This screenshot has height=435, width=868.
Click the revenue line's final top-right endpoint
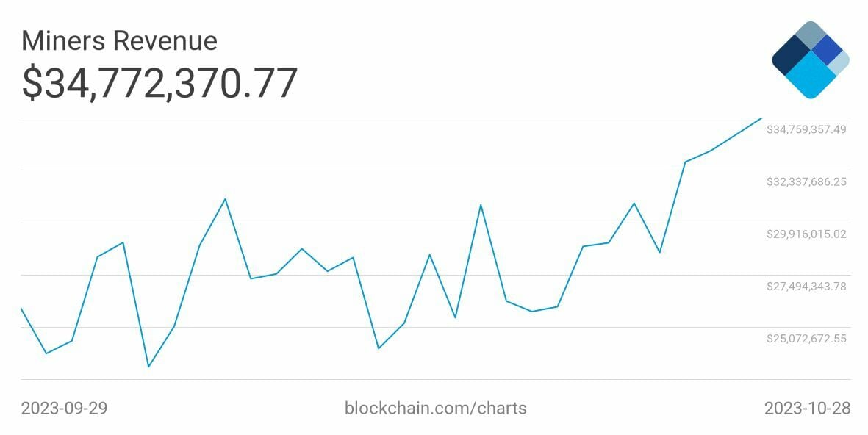click(x=761, y=118)
